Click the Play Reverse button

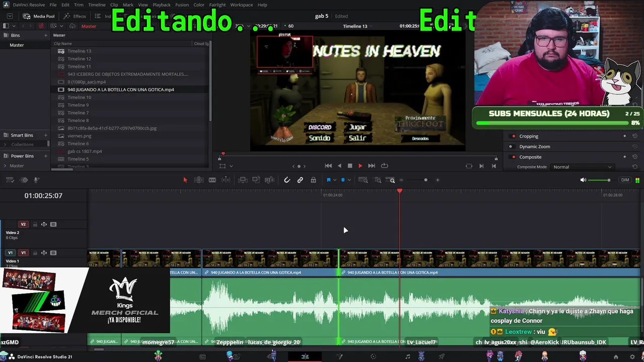coord(339,166)
